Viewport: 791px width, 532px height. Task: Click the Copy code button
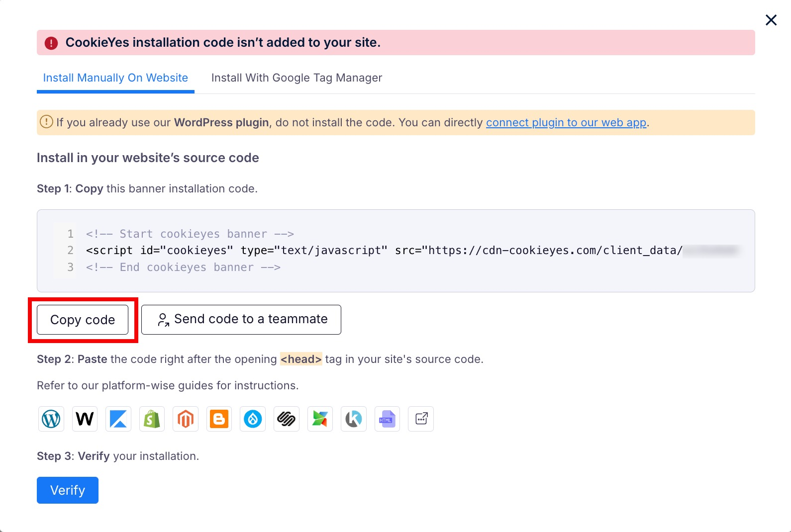click(x=83, y=320)
